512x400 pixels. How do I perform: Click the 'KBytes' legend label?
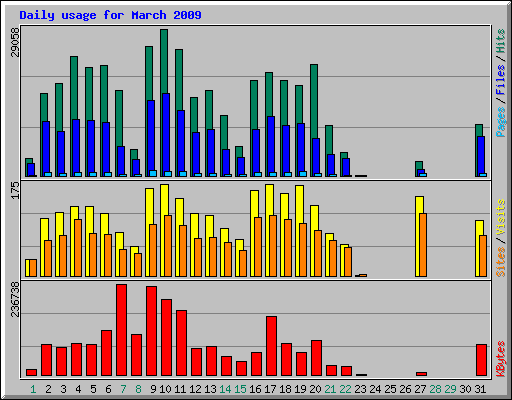(501, 359)
